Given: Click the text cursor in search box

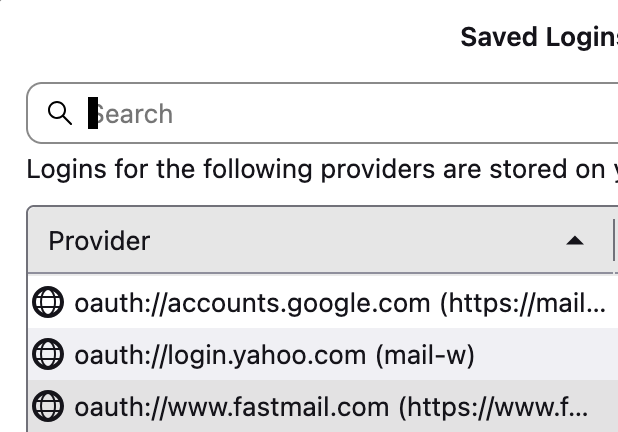Looking at the screenshot, I should [93, 113].
